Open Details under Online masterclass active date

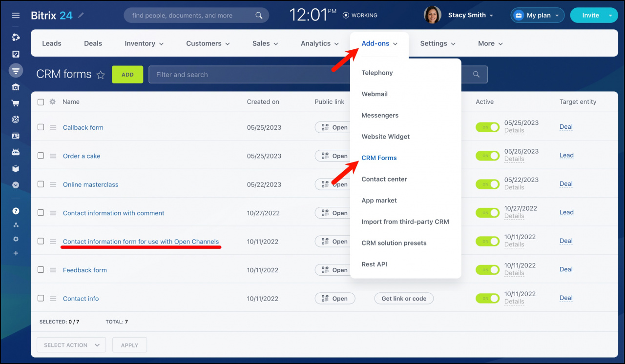(514, 187)
